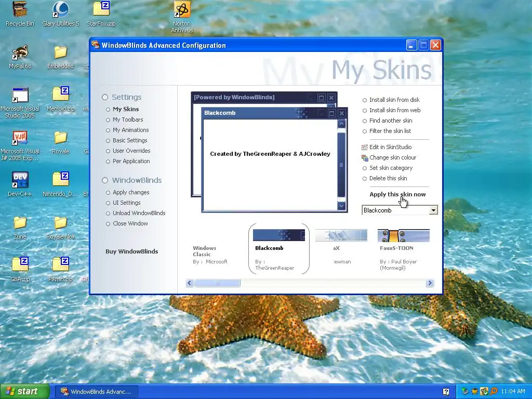
Task: Choose Install skin from web
Action: [x=391, y=110]
